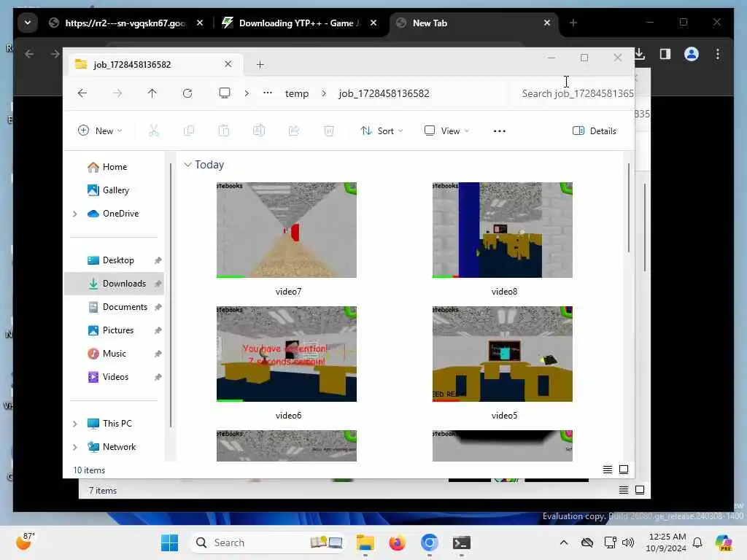Switch front window to large thumbnails view
The height and width of the screenshot is (560, 747).
click(624, 470)
